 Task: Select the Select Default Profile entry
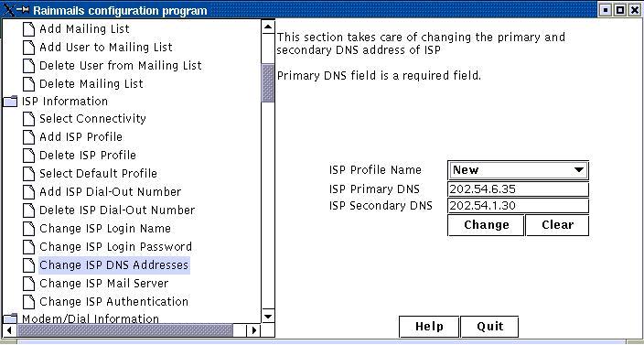[x=98, y=174]
